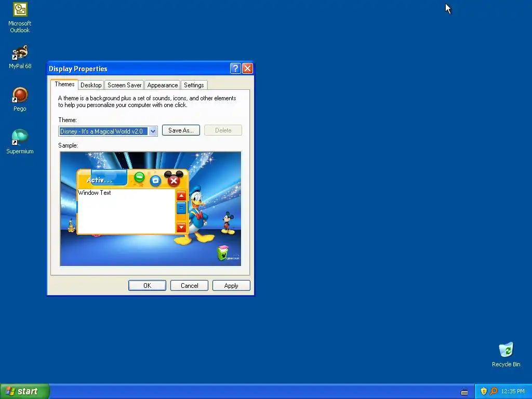The image size is (532, 399).
Task: Switch to the Themes tab
Action: [x=64, y=84]
